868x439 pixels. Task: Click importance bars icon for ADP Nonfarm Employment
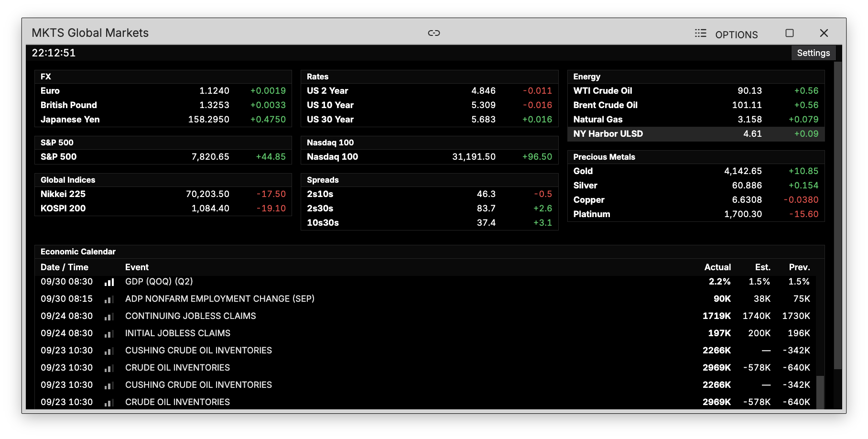pyautogui.click(x=109, y=299)
